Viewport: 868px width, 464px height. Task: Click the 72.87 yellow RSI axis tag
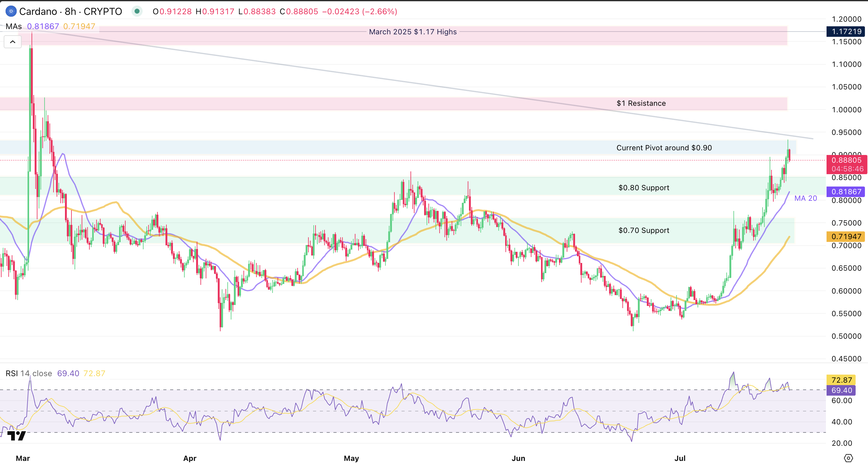[841, 380]
